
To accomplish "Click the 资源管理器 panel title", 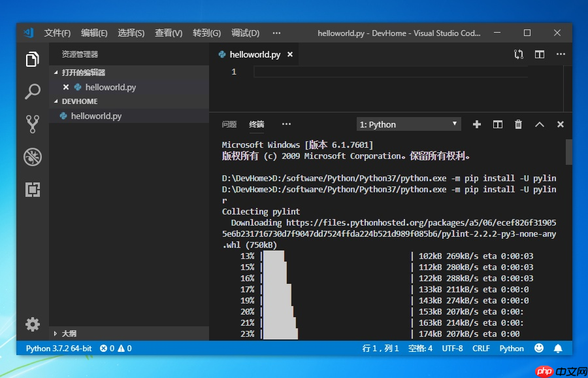I will coord(80,54).
